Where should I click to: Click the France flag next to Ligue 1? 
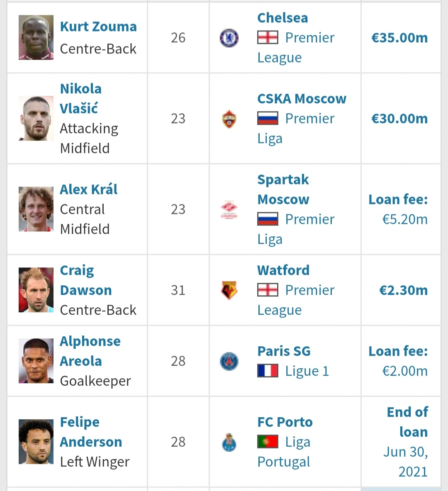(268, 371)
